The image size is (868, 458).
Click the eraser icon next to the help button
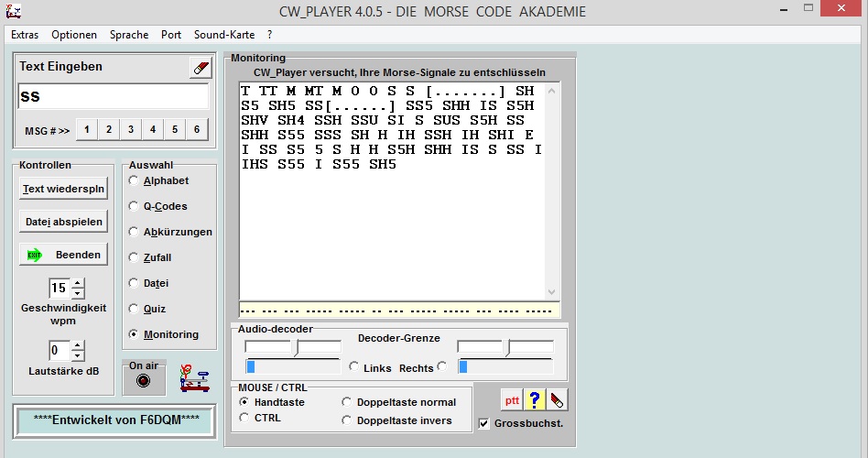point(558,400)
